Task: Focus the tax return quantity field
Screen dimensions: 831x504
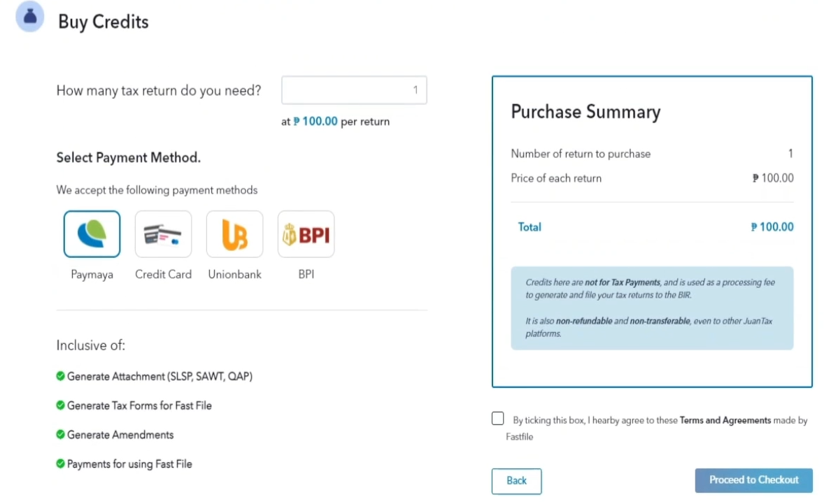Action: pyautogui.click(x=354, y=90)
